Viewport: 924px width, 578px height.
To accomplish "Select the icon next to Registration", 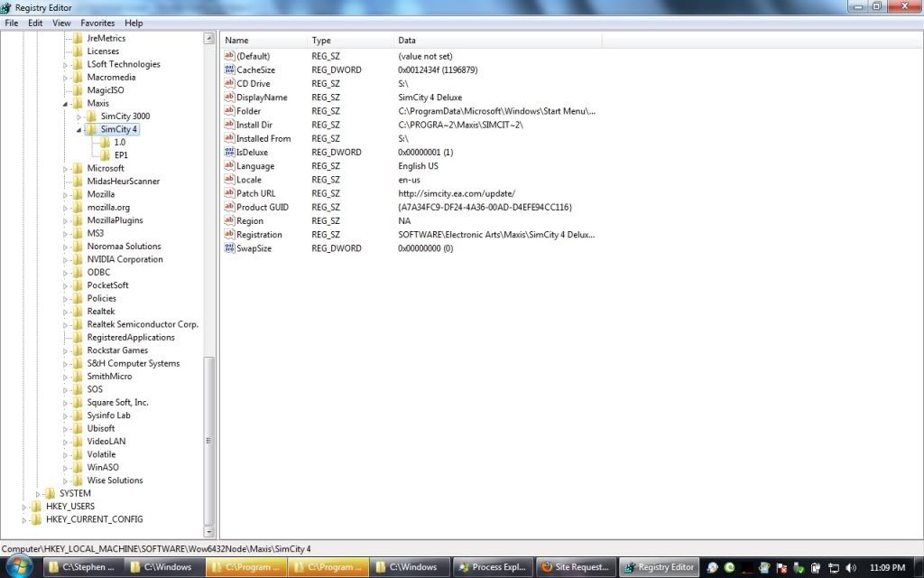I will (229, 235).
